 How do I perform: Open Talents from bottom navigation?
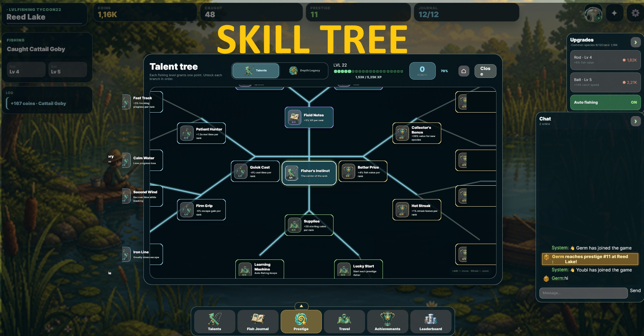click(x=214, y=322)
